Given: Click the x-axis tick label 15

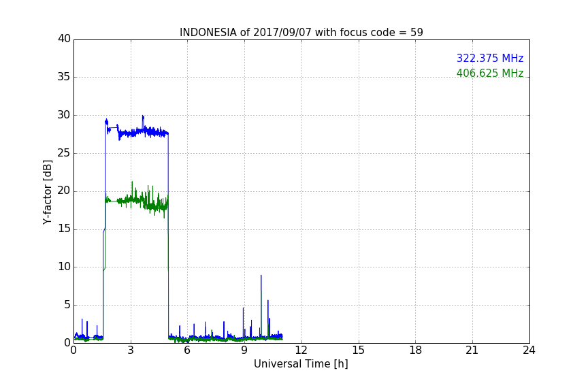Looking at the screenshot, I should click(x=359, y=350).
